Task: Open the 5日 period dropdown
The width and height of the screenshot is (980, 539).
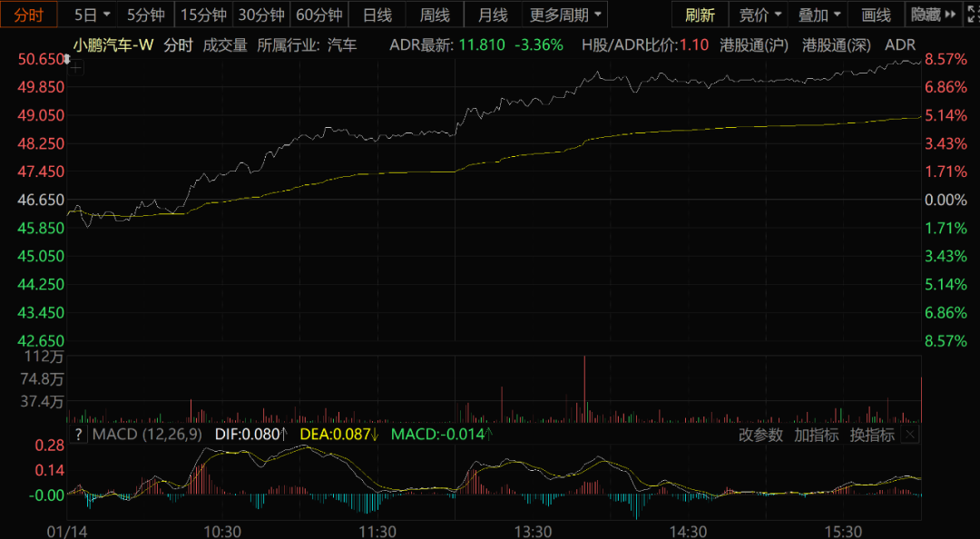Action: tap(92, 15)
